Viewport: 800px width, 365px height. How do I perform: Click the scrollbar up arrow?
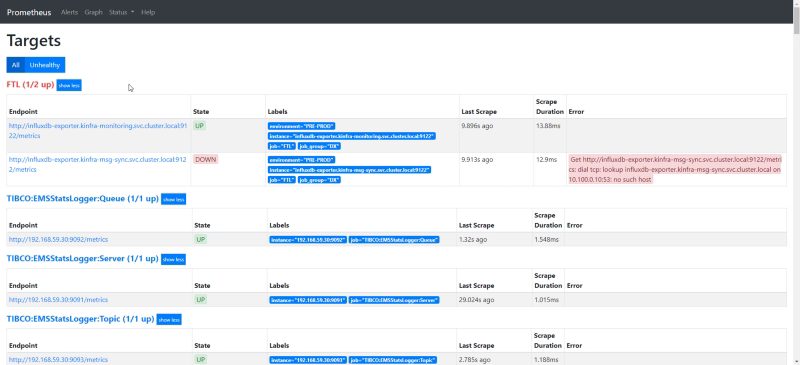(796, 4)
